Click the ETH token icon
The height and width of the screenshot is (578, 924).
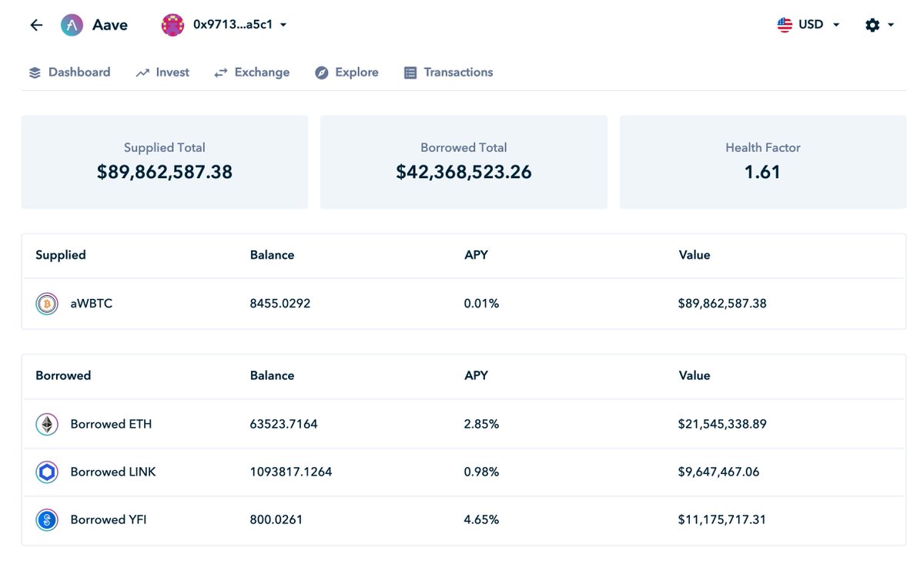pyautogui.click(x=47, y=424)
